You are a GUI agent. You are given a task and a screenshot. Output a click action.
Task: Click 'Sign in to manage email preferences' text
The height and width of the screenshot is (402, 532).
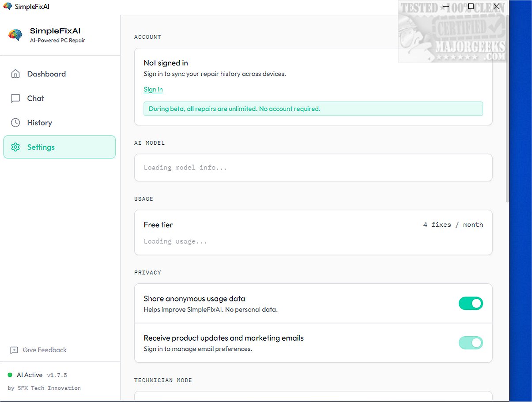pyautogui.click(x=198, y=349)
